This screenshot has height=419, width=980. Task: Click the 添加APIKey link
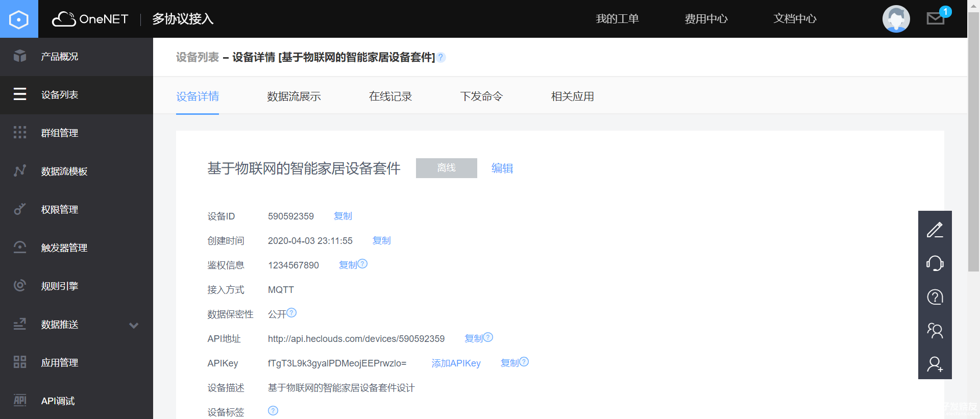point(456,363)
